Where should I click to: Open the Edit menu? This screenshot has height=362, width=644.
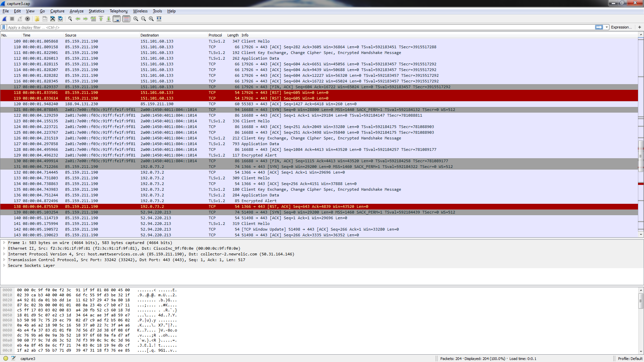17,11
